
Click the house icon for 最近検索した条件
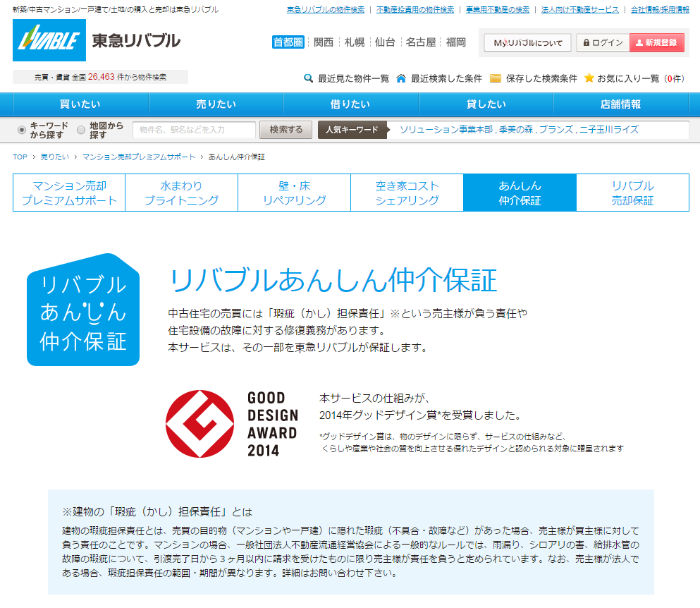click(401, 78)
